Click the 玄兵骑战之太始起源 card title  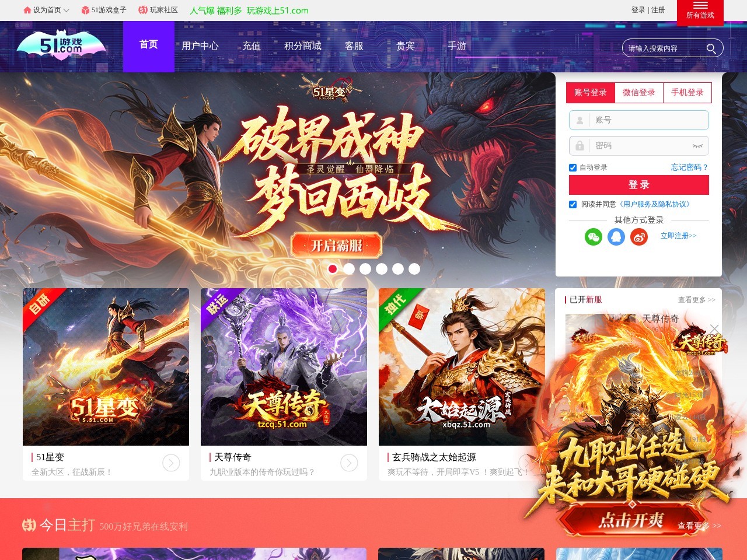[434, 457]
